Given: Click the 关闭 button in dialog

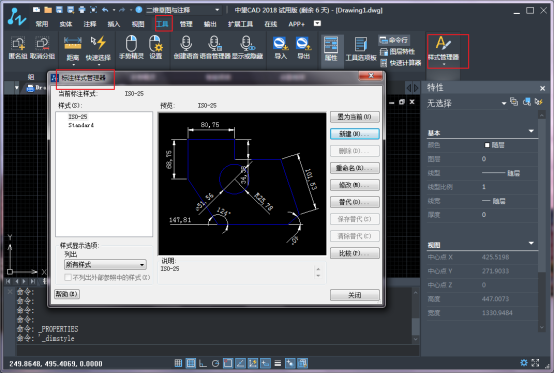Looking at the screenshot, I should click(355, 295).
